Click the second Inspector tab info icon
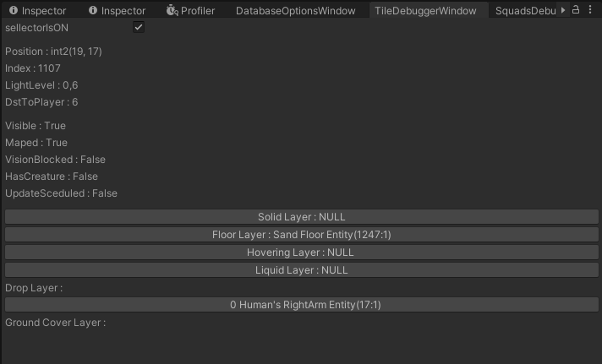This screenshot has height=364, width=602. 93,10
